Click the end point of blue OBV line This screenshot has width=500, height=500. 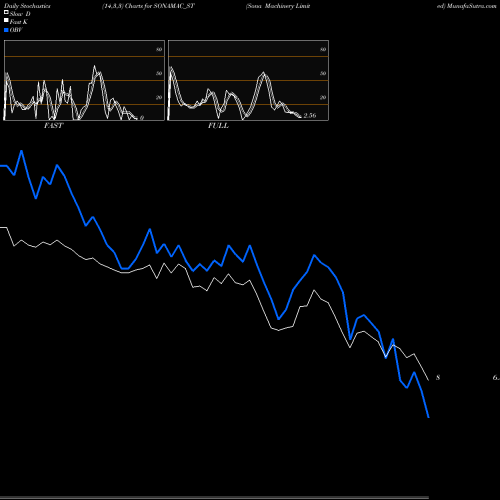click(428, 417)
